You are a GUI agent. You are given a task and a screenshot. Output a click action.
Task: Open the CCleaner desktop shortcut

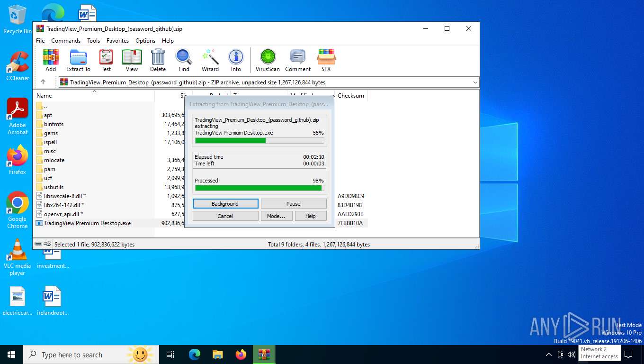click(x=18, y=66)
